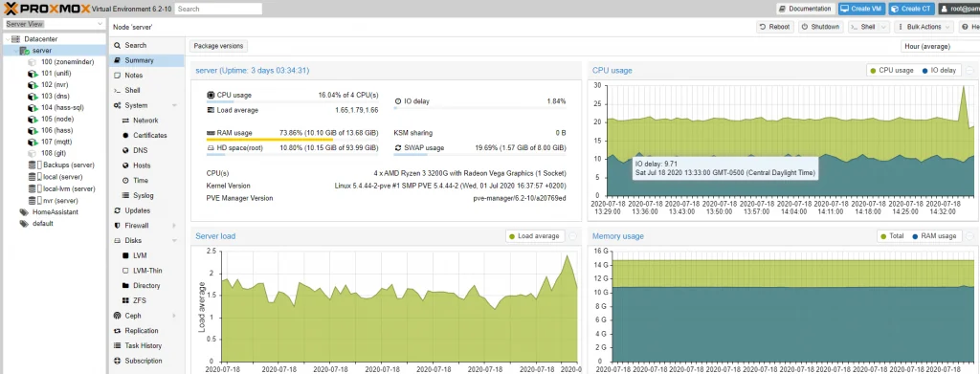Open the Firewall section
This screenshot has height=374, width=980.
click(136, 226)
